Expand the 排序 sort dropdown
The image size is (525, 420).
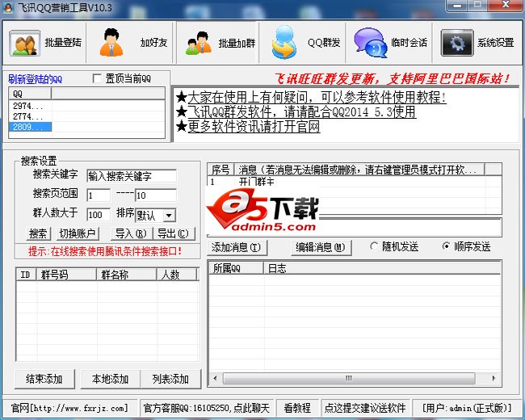tap(170, 216)
